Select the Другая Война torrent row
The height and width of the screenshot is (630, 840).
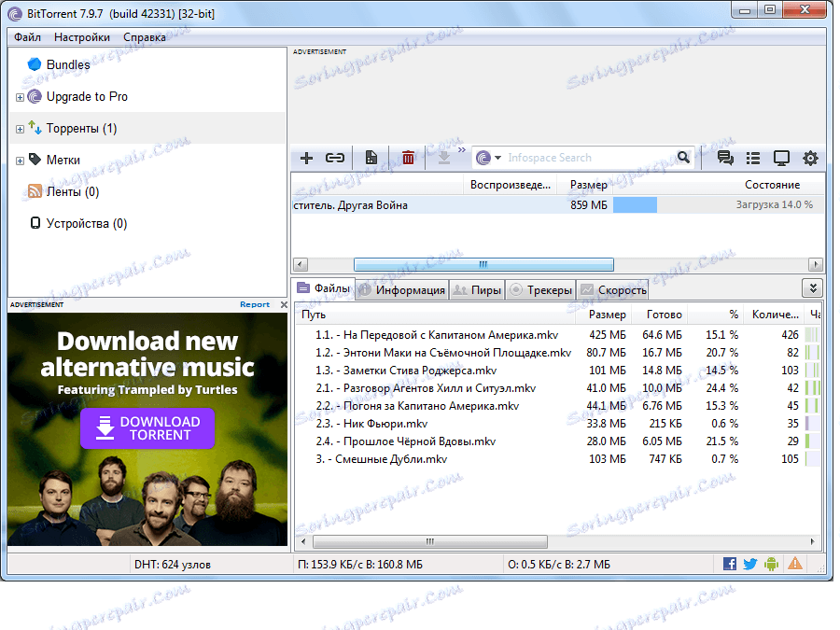(x=557, y=204)
